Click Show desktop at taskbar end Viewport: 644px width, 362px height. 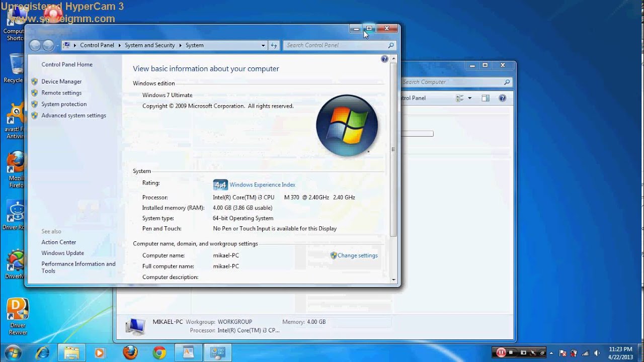640,352
